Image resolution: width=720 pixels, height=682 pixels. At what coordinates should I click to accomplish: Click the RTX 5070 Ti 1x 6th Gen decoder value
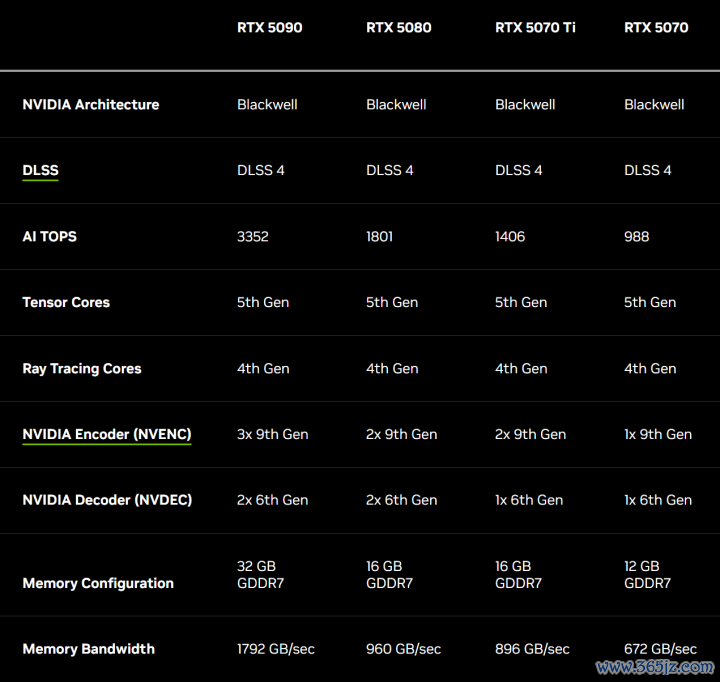click(x=529, y=500)
